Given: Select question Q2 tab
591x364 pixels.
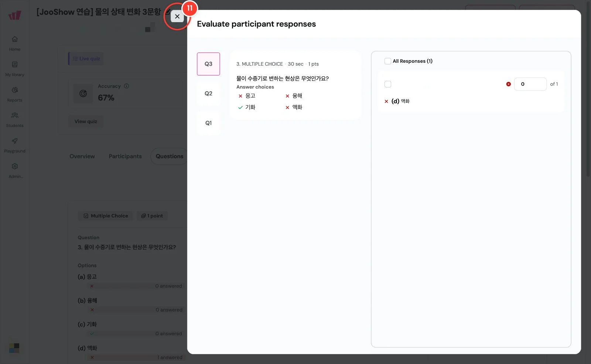Looking at the screenshot, I should [x=208, y=93].
